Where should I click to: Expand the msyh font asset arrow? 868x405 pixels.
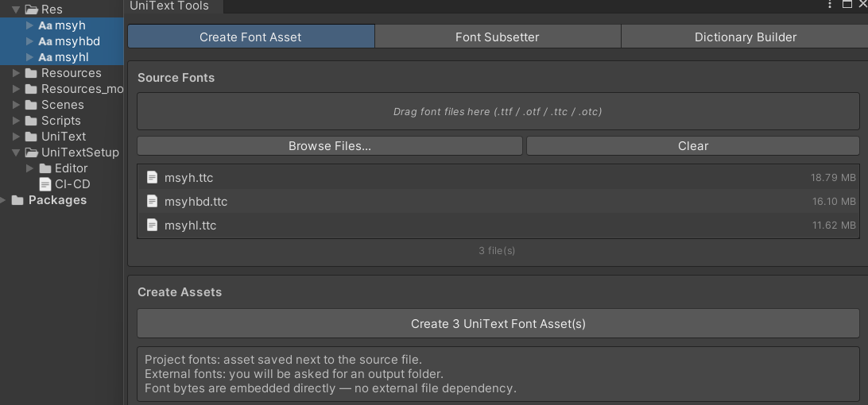(30, 25)
